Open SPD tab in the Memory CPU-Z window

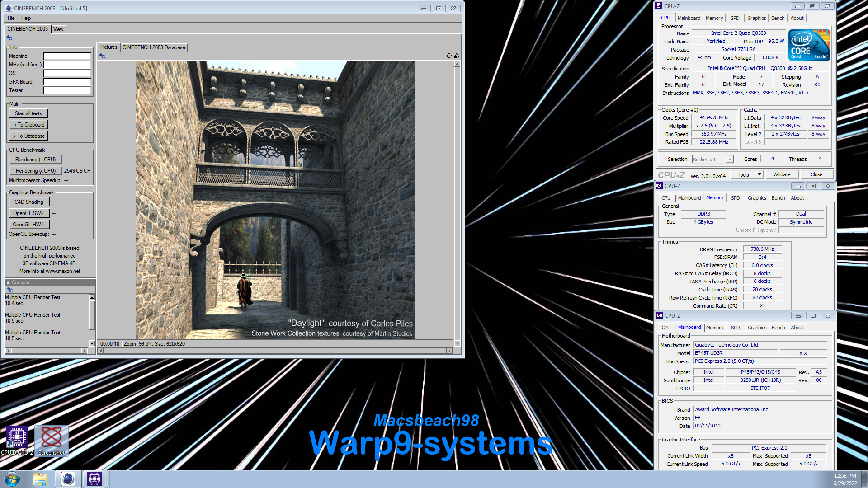coord(736,198)
